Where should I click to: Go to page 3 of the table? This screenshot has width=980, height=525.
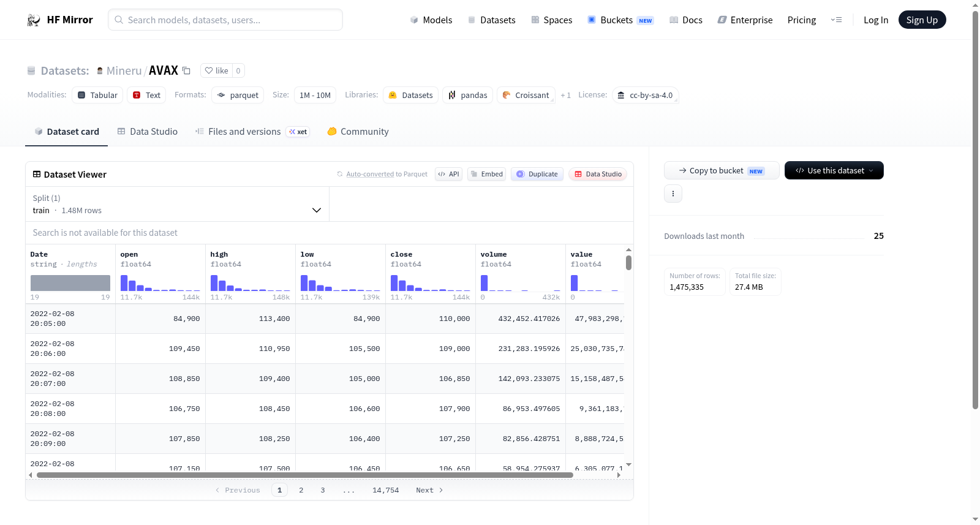[323, 490]
